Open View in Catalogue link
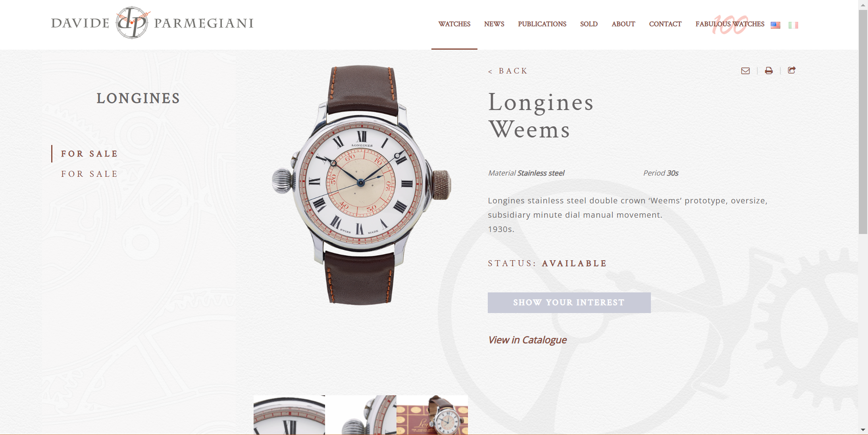868x435 pixels. tap(527, 340)
